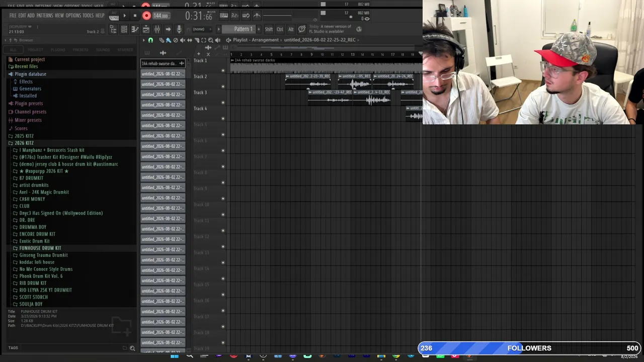
Task: Expand Generators folder in browser
Action: [x=30, y=88]
